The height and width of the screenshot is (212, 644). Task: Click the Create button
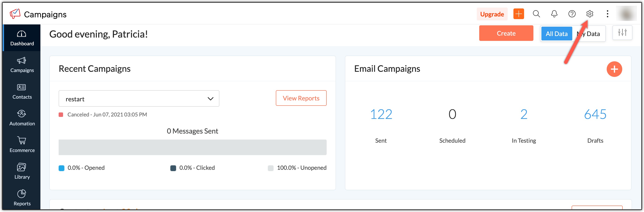click(x=506, y=33)
